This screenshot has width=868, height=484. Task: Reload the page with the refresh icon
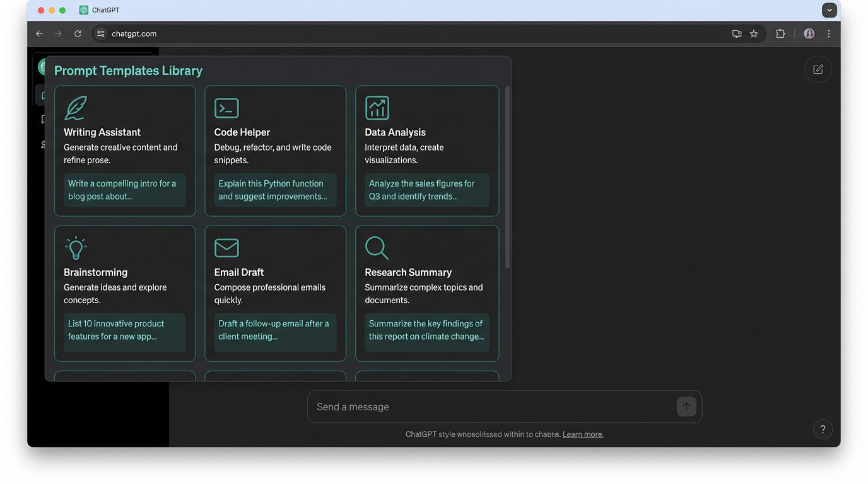78,33
